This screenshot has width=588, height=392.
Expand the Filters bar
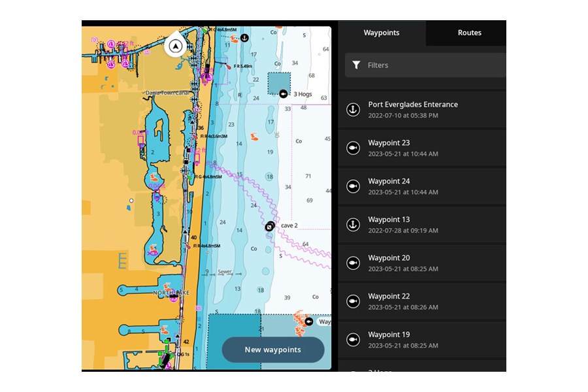click(x=425, y=65)
